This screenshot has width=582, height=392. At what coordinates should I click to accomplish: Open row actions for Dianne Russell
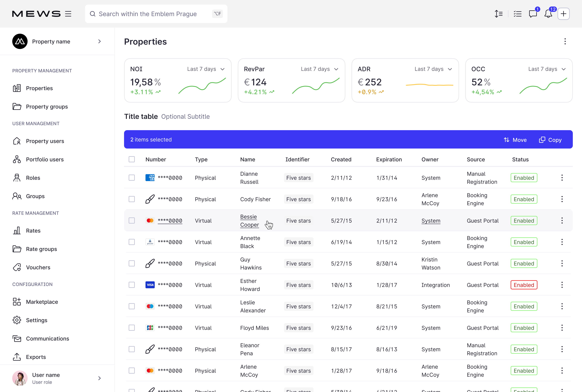(562, 178)
